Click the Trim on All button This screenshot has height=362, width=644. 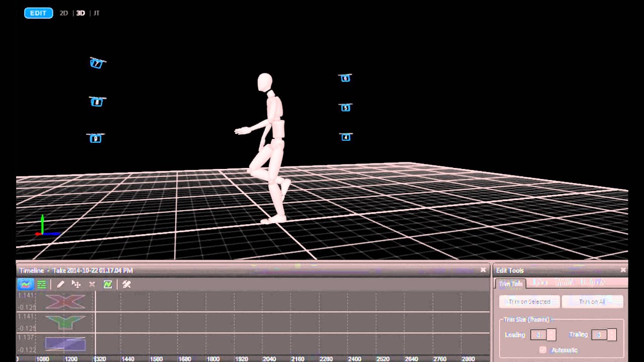592,302
